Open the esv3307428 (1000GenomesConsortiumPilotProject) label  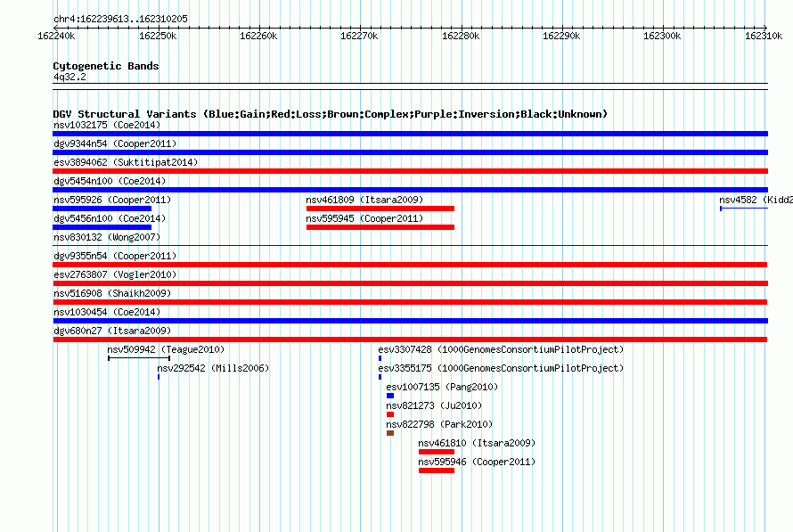(x=501, y=349)
